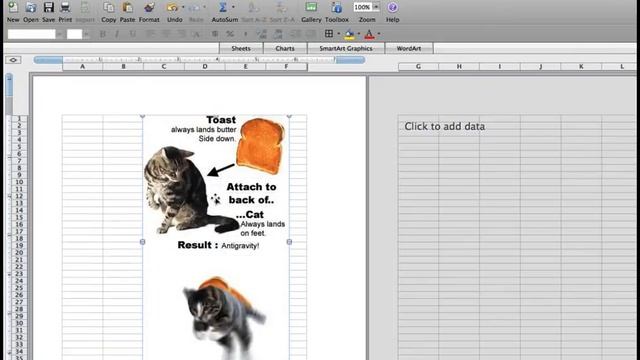The width and height of the screenshot is (640, 360).
Task: Select the Format painter brush icon
Action: pos(149,8)
